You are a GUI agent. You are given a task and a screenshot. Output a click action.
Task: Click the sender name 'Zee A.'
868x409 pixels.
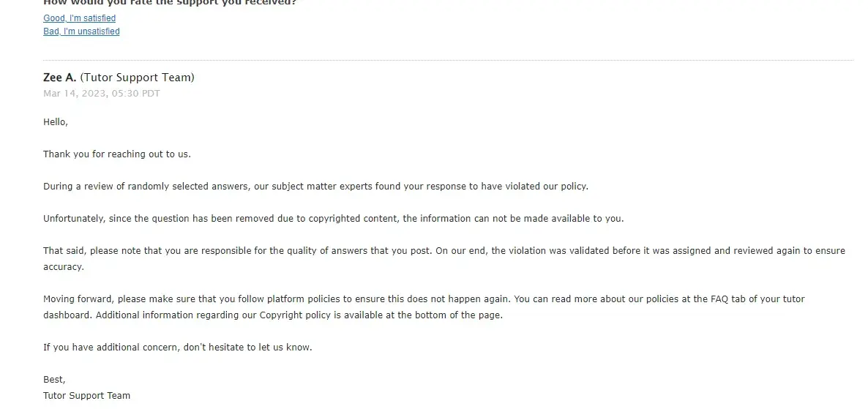tap(60, 78)
